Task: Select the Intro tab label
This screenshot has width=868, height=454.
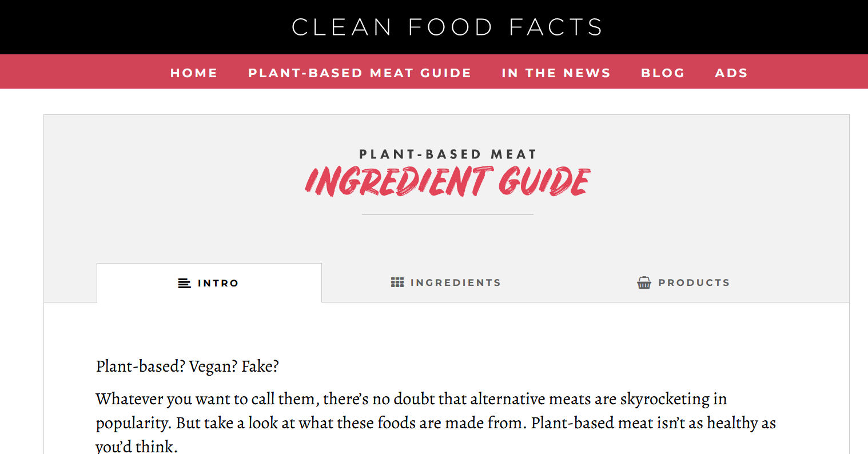Action: click(218, 283)
